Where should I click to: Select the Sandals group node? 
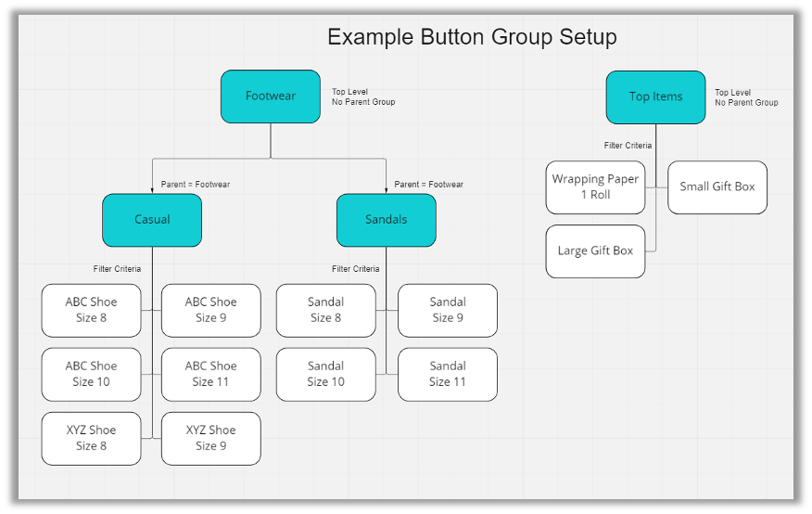386,220
